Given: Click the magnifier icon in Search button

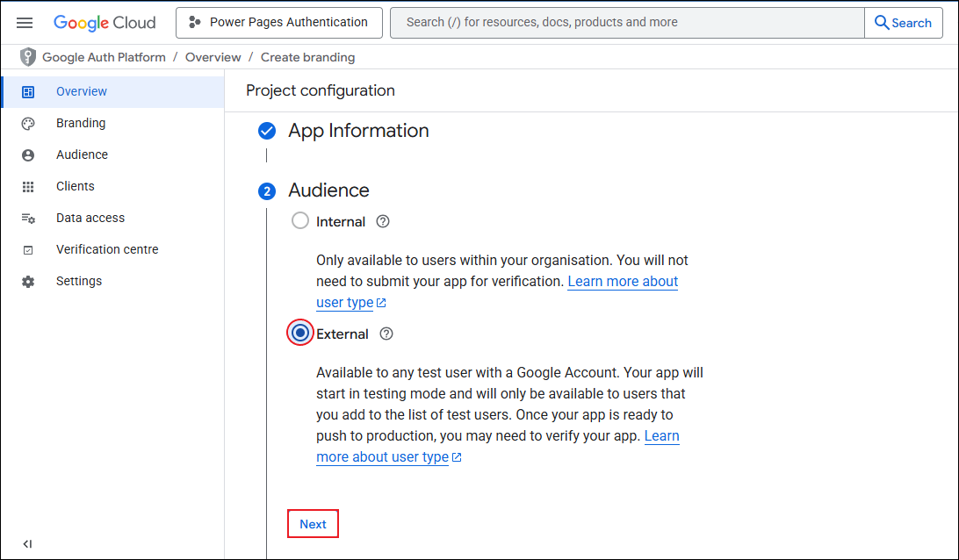Looking at the screenshot, I should (x=882, y=23).
